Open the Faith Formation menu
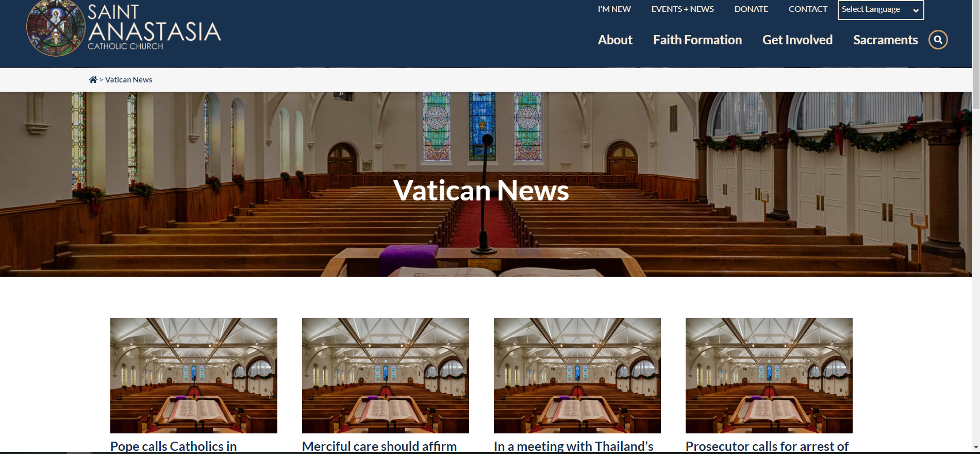 point(697,40)
